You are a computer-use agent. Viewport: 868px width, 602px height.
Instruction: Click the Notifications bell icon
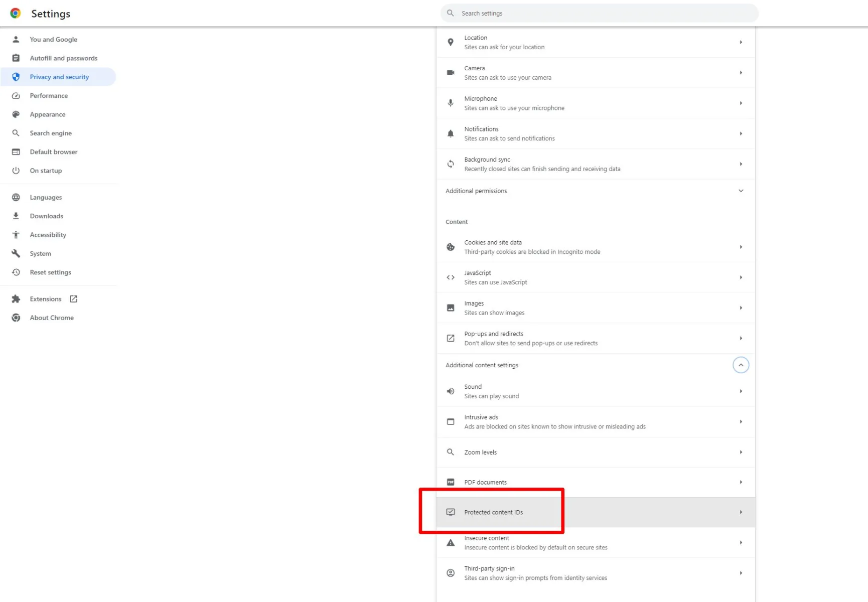point(451,133)
